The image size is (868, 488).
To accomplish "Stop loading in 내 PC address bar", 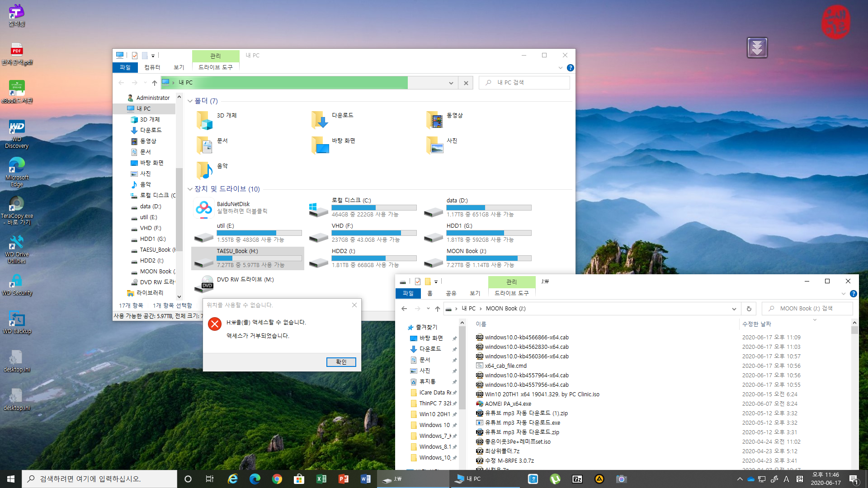I will point(466,83).
